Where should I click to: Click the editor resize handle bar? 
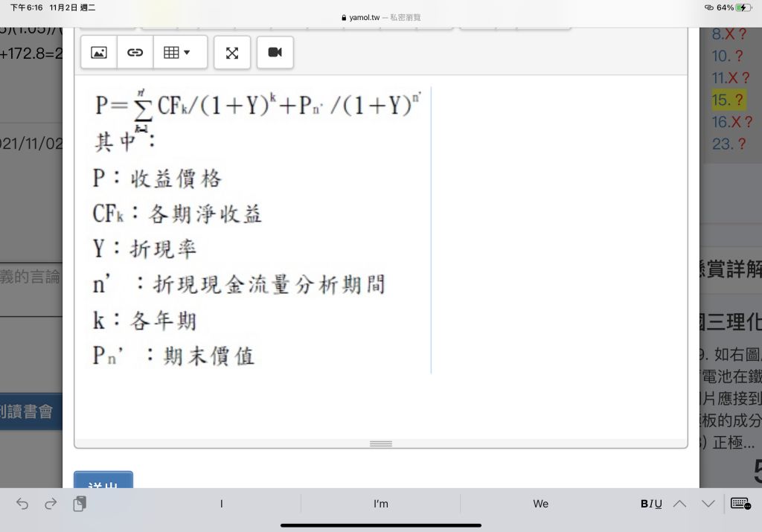point(380,443)
